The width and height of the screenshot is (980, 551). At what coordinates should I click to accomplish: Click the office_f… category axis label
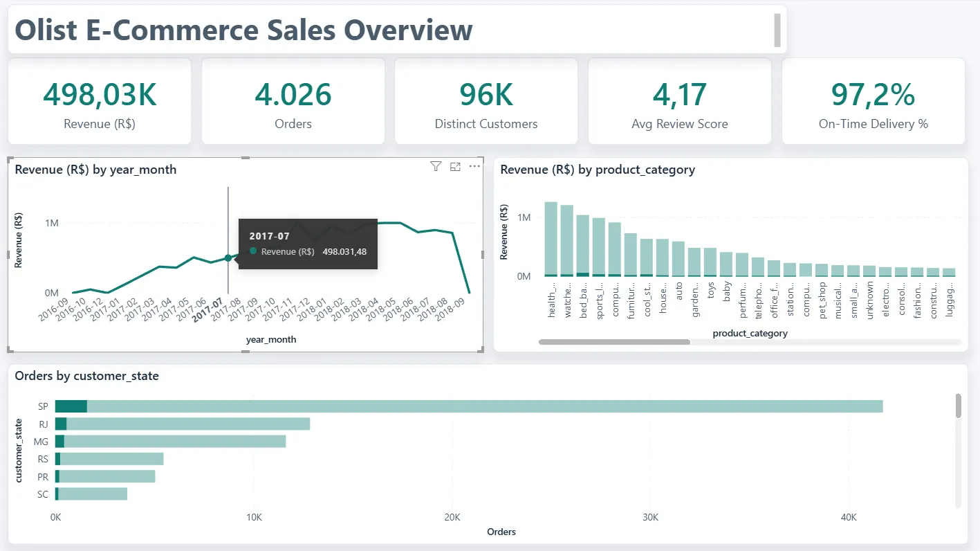click(774, 300)
